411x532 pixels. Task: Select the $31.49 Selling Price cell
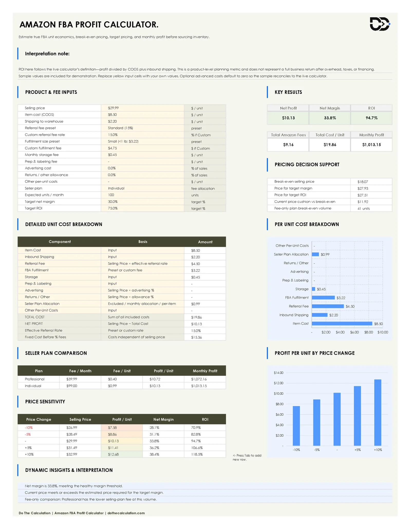(x=80, y=448)
